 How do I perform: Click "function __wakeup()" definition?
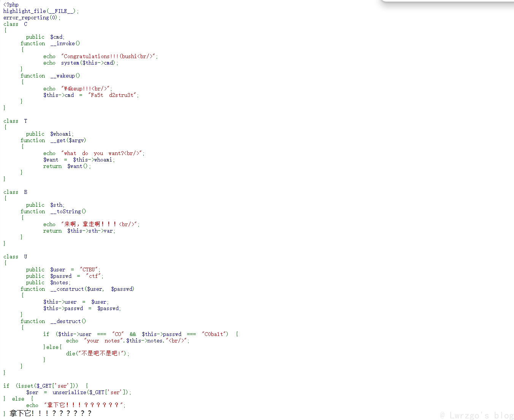coord(50,76)
